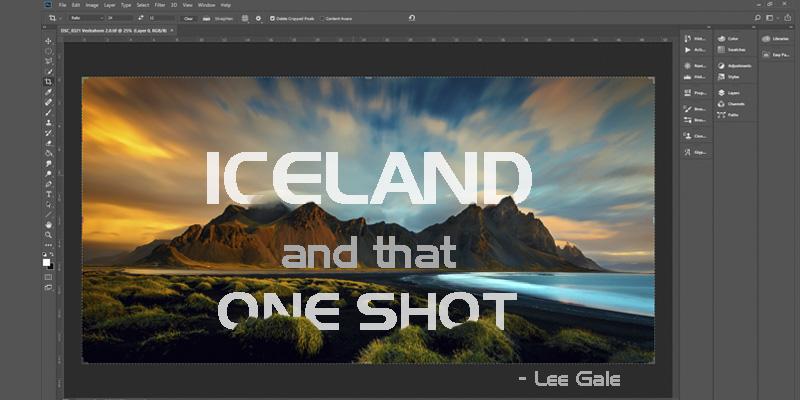The width and height of the screenshot is (800, 400).
Task: Toggle Quick Mask mode
Action: [48, 277]
